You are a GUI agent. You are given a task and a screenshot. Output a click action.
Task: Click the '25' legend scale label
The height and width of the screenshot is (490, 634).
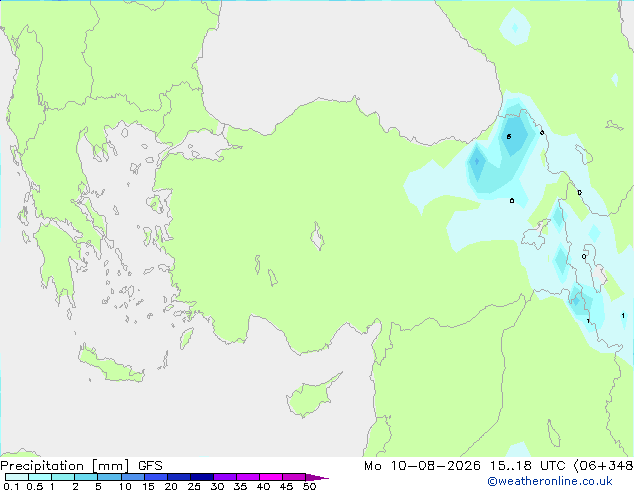[194, 486]
